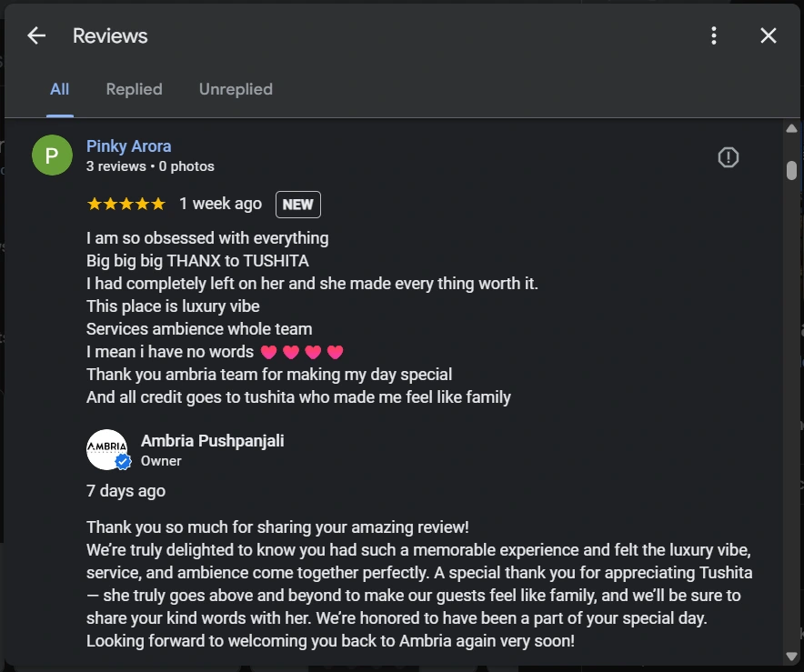Click the pink hearts in the review text
804x672 pixels.
tap(302, 352)
